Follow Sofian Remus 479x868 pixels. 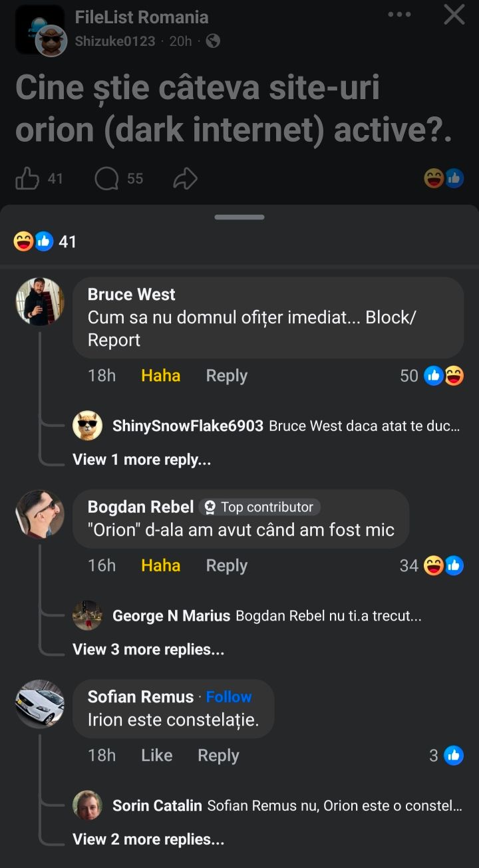(229, 696)
